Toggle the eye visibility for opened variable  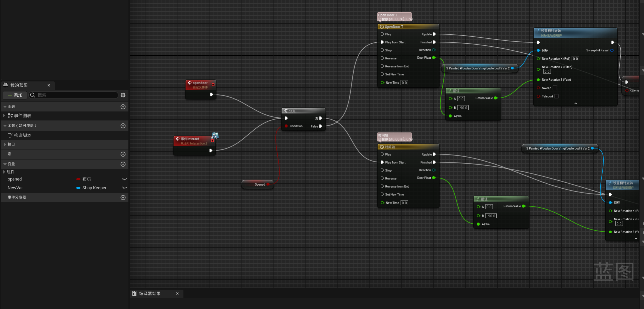click(x=125, y=179)
